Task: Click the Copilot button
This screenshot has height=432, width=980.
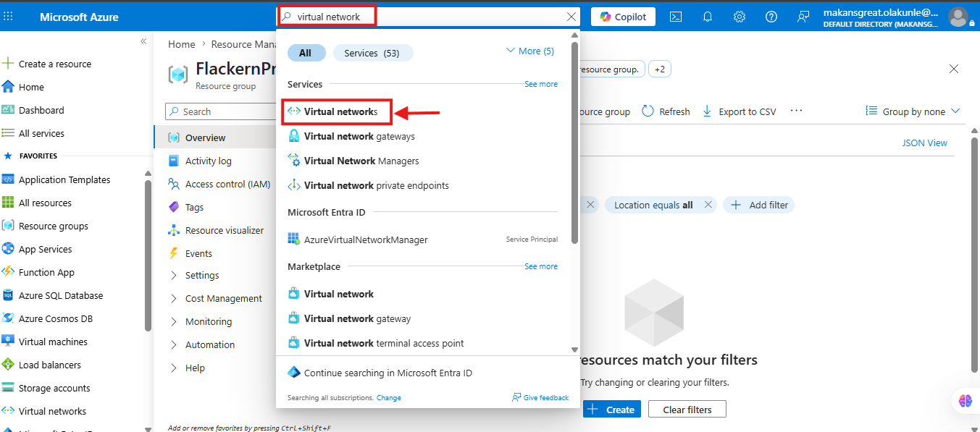Action: click(623, 17)
